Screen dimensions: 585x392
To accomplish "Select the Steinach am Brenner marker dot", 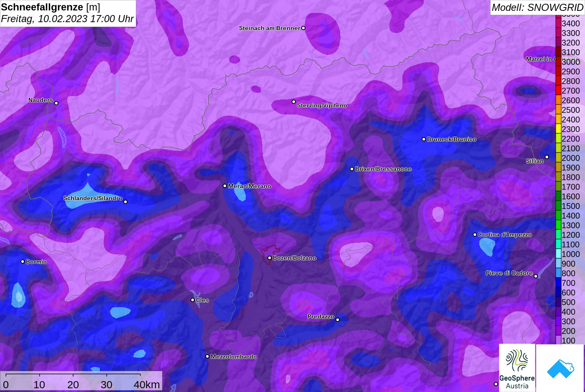I will click(x=303, y=28).
